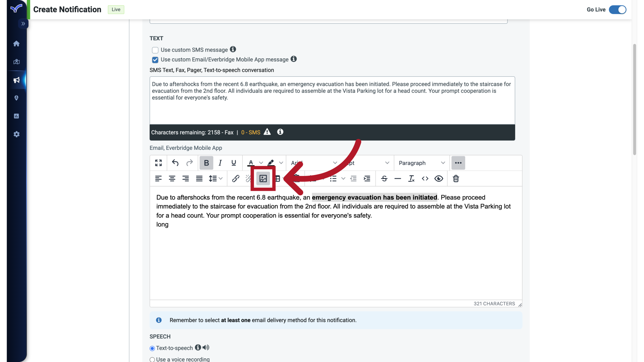The width and height of the screenshot is (644, 362).
Task: Click the trash icon in the editor toolbar
Action: (456, 179)
